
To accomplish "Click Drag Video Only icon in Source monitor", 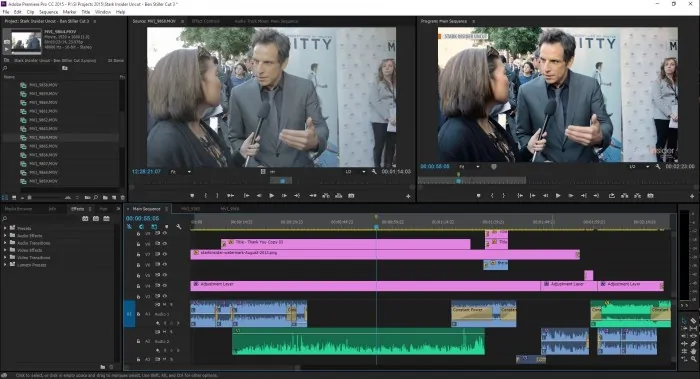I will 263,171.
